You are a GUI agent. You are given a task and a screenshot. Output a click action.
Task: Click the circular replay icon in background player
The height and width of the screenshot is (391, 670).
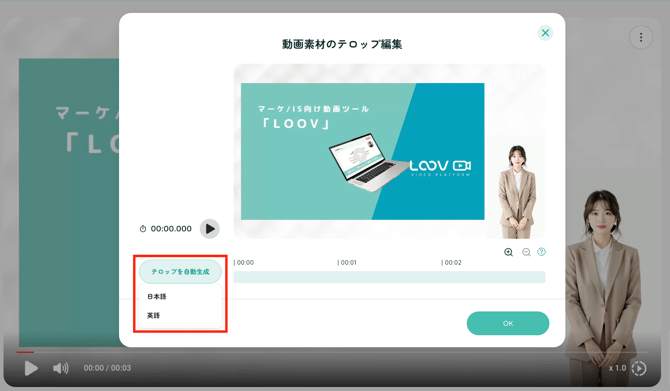point(639,368)
